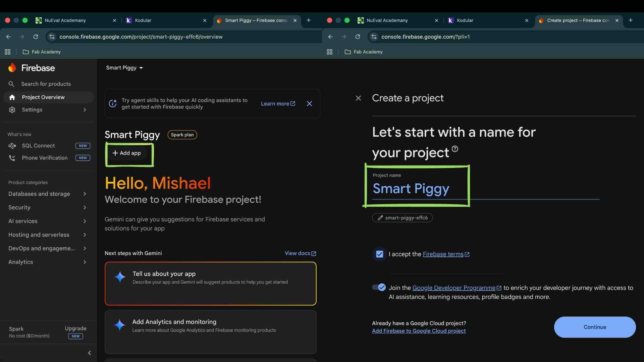Click the SQL Connect icon

pyautogui.click(x=12, y=146)
